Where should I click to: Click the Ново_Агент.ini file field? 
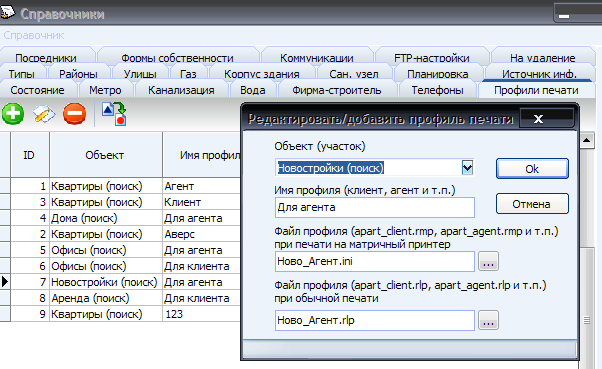375,261
